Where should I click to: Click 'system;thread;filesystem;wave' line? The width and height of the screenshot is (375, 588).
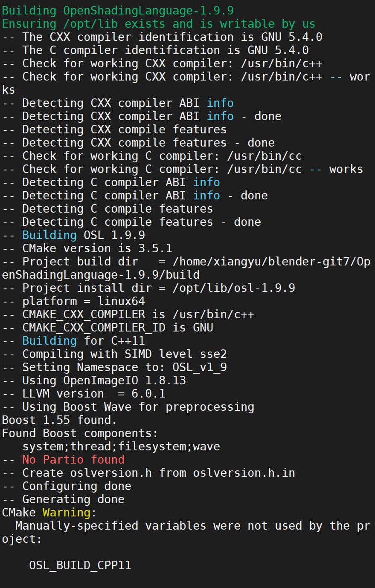(x=121, y=447)
